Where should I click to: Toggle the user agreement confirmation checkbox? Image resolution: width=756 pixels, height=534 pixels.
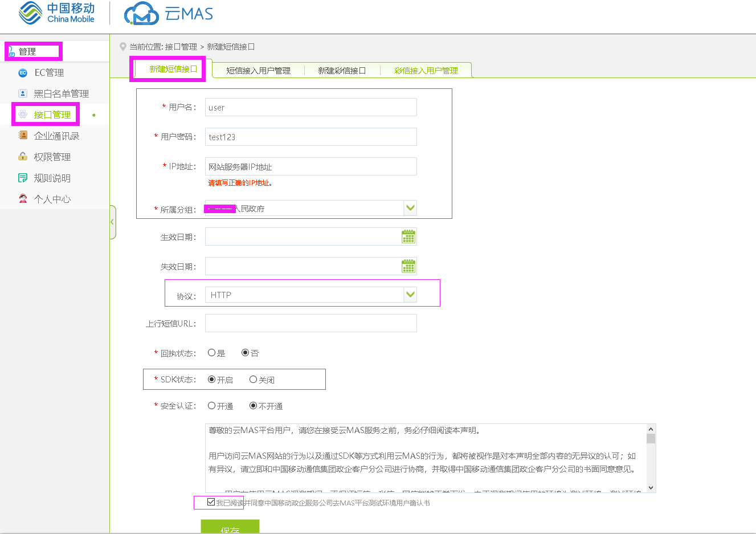tap(211, 502)
